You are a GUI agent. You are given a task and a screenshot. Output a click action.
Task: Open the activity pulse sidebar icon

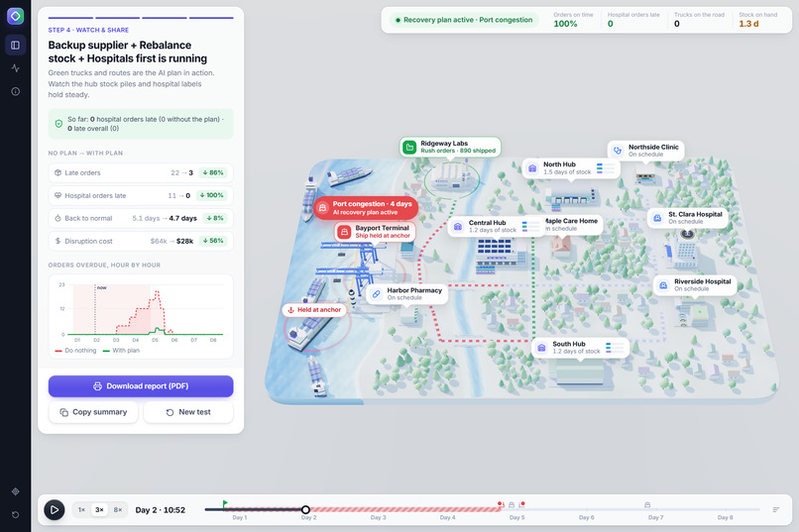pyautogui.click(x=15, y=68)
